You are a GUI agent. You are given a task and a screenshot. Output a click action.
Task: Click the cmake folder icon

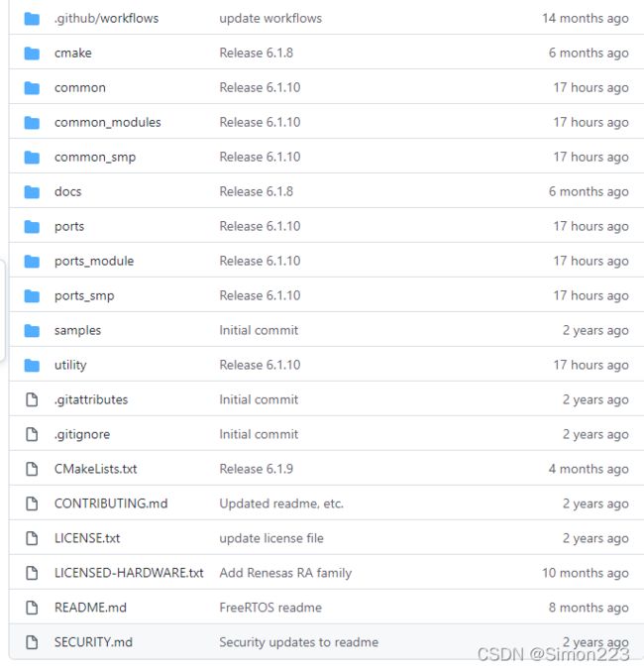pyautogui.click(x=32, y=54)
